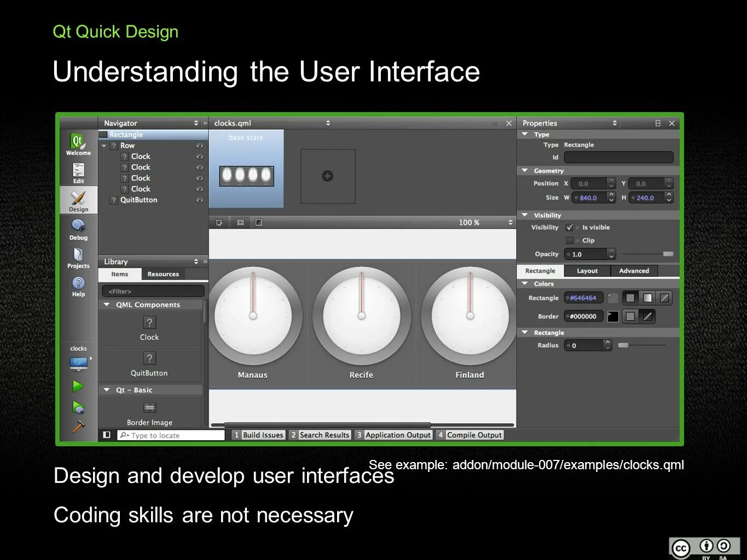
Task: Click the Type to locate field
Action: tap(171, 435)
